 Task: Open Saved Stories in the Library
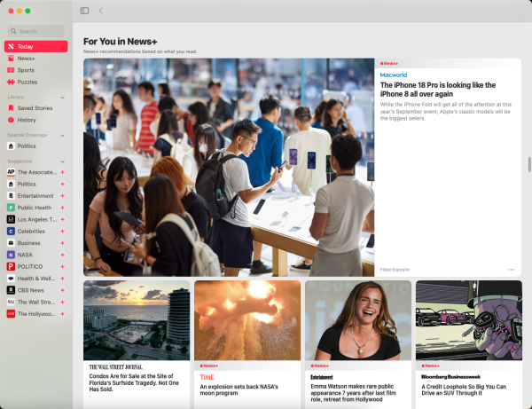36,108
